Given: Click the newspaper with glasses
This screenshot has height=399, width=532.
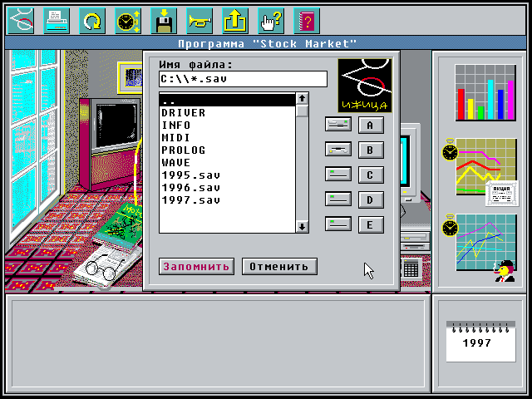Looking at the screenshot, I should [x=106, y=266].
